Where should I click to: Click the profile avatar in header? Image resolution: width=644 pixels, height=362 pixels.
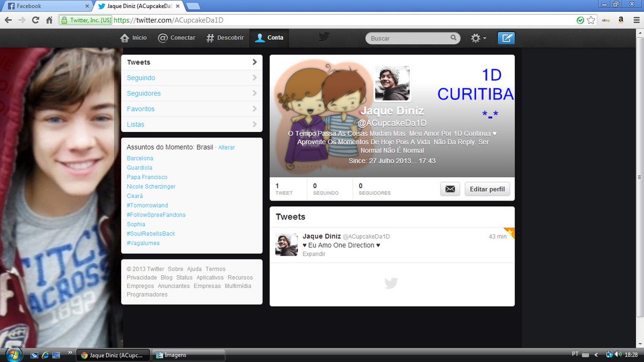point(392,84)
